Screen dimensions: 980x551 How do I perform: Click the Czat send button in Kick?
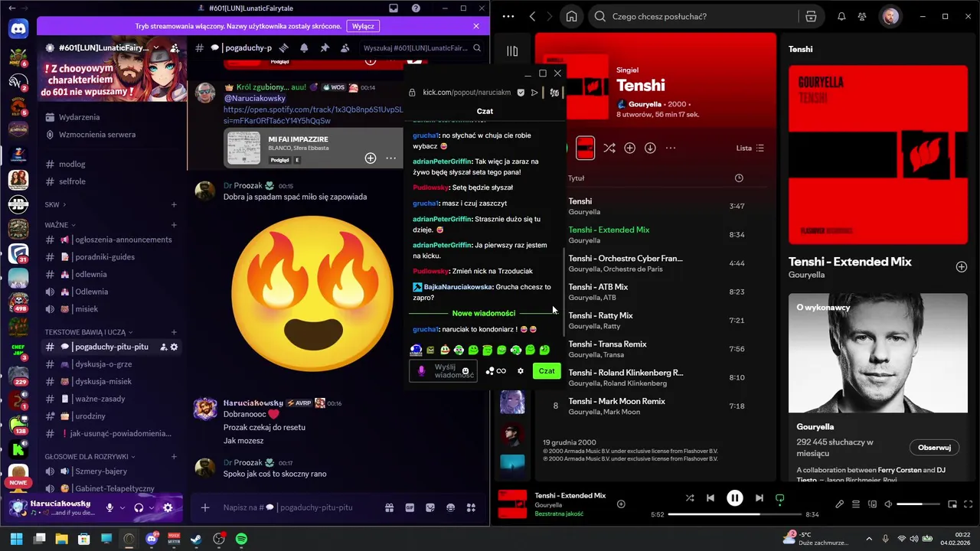point(547,371)
